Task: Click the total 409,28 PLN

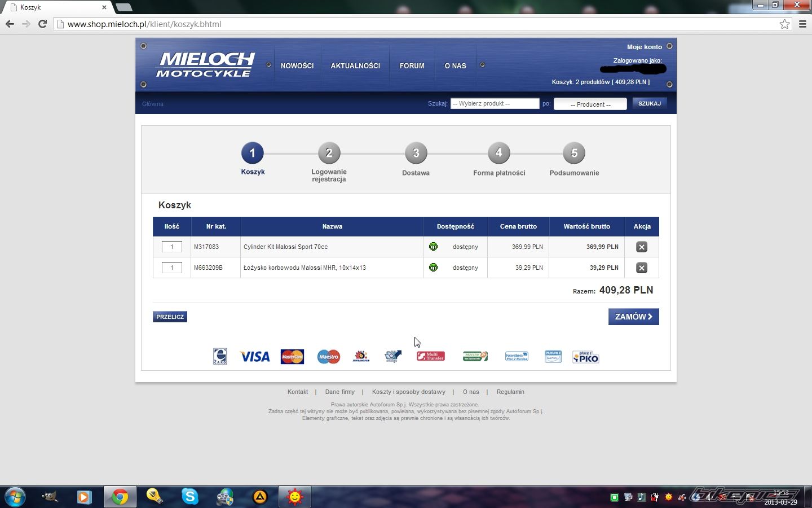Action: point(626,290)
